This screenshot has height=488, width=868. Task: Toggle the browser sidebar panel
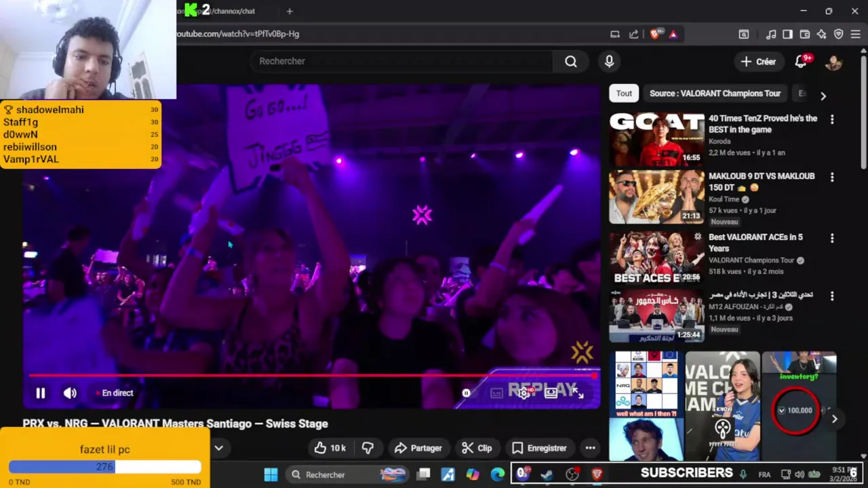787,34
